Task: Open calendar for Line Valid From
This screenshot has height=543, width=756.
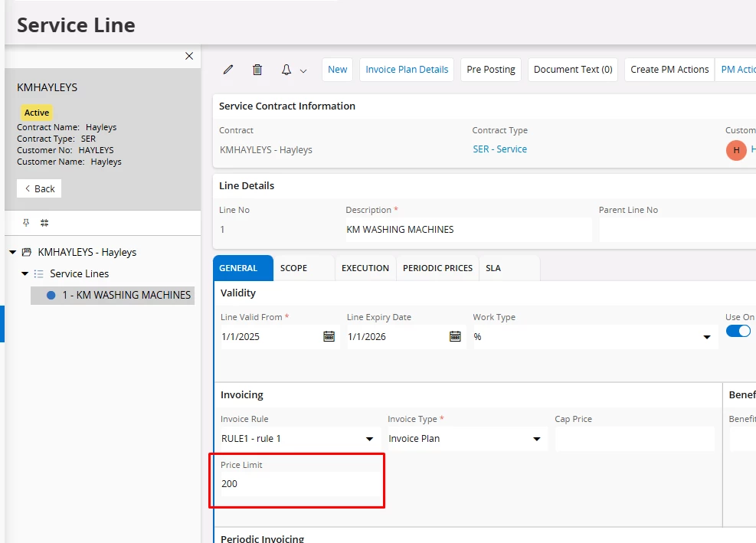Action: click(329, 336)
